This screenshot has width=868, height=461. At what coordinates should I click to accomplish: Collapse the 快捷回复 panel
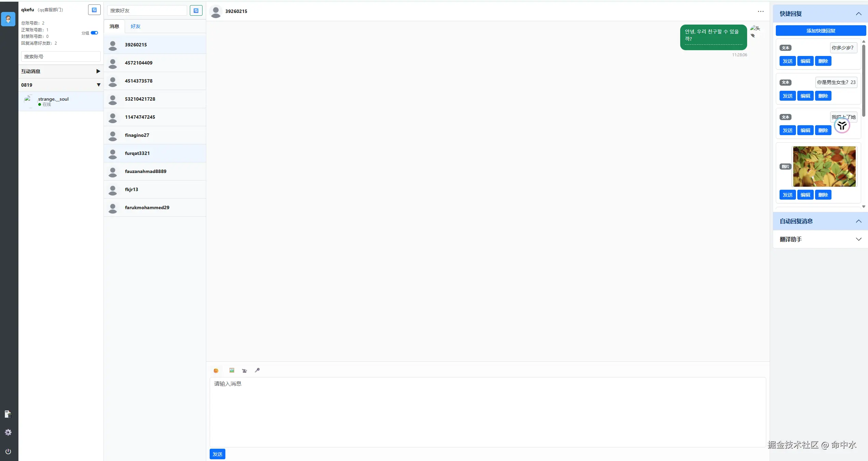point(859,14)
